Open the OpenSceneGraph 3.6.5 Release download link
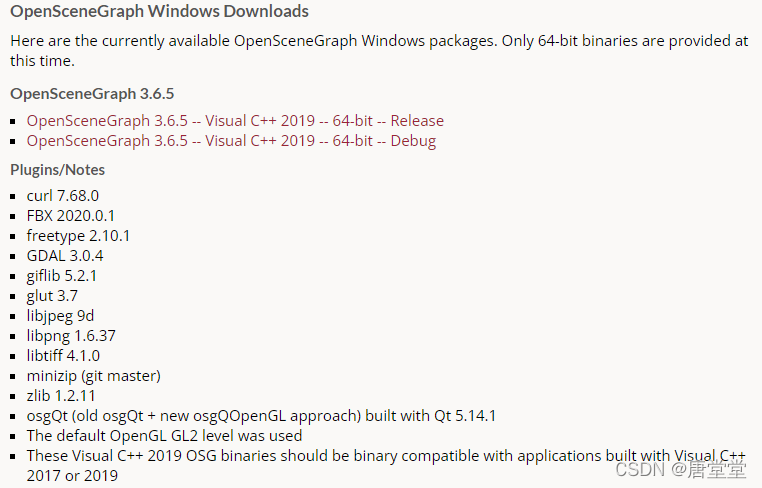The image size is (762, 488). (x=235, y=121)
